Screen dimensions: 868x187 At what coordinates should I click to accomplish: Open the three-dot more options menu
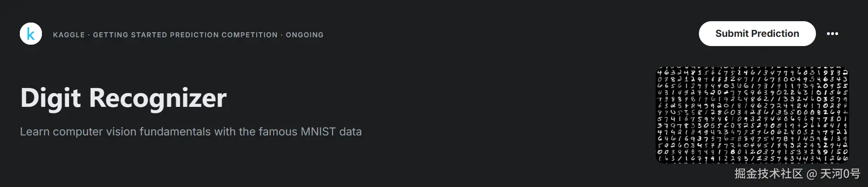pyautogui.click(x=832, y=34)
